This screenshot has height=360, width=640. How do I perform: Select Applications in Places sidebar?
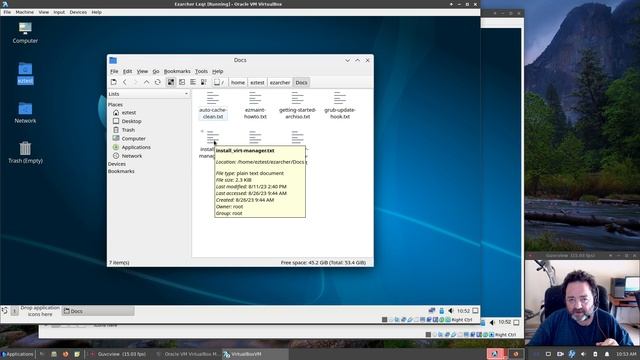pyautogui.click(x=136, y=147)
